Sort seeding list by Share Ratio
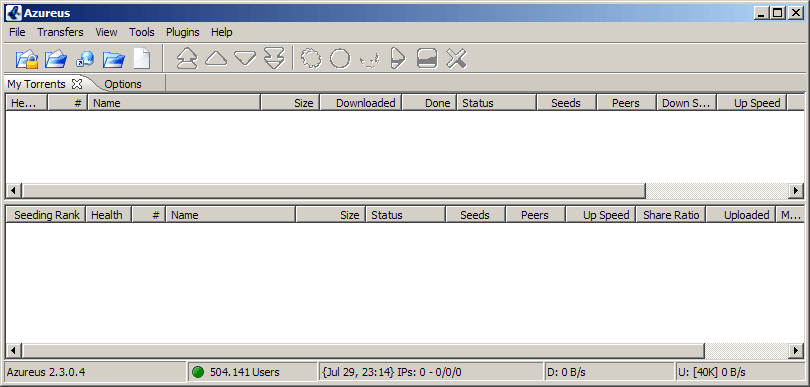The height and width of the screenshot is (387, 810). pos(671,215)
